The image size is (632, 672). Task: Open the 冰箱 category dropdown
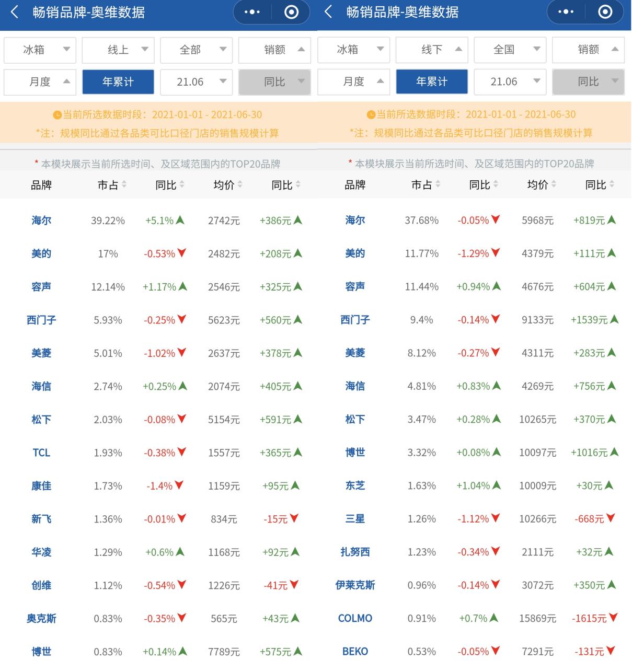point(39,50)
